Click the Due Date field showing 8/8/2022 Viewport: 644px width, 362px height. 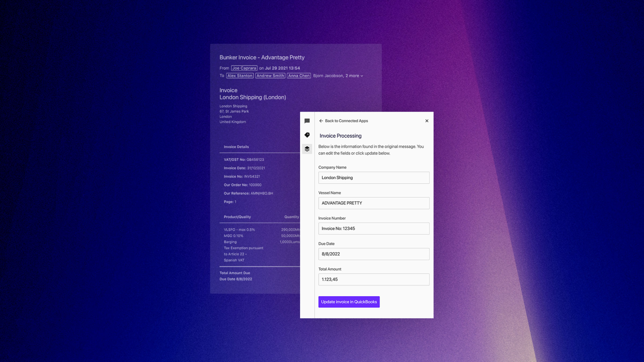(x=374, y=254)
